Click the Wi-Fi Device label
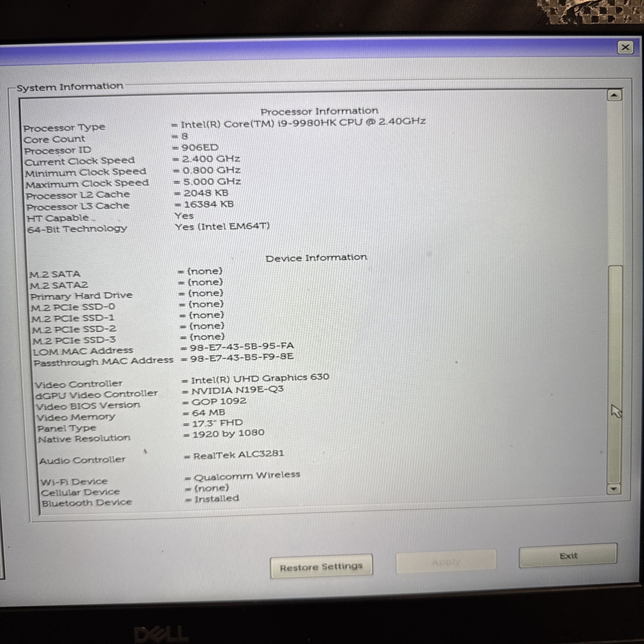The height and width of the screenshot is (644, 644). [x=74, y=482]
